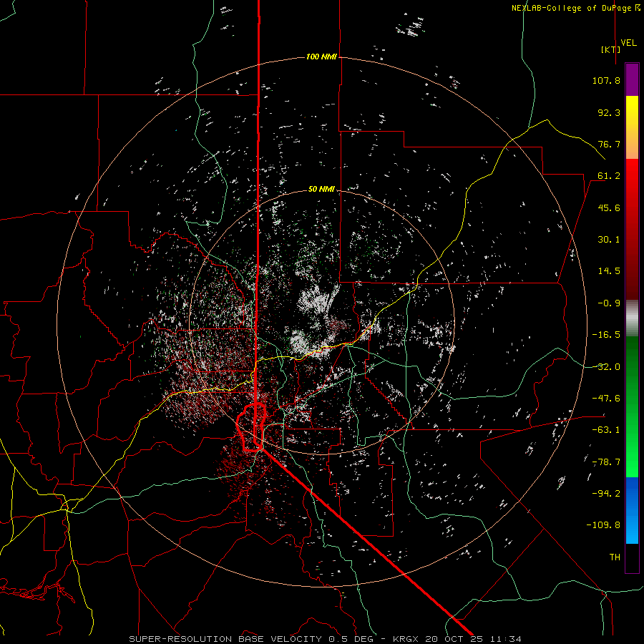Select the 45.6 velocity scale value
644x644 pixels.
tap(609, 208)
